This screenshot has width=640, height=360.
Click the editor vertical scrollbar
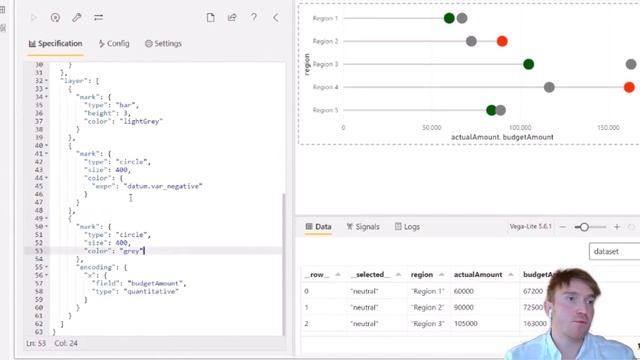click(x=283, y=264)
